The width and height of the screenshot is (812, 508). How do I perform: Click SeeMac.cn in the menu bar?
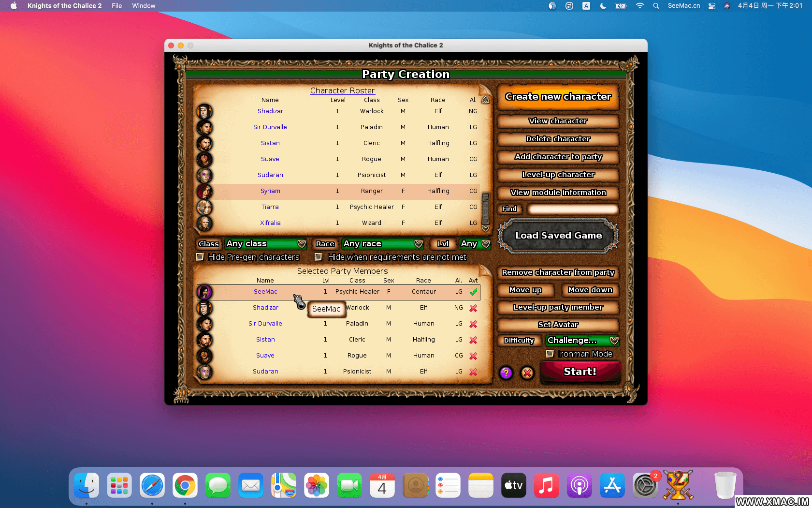[x=683, y=6]
